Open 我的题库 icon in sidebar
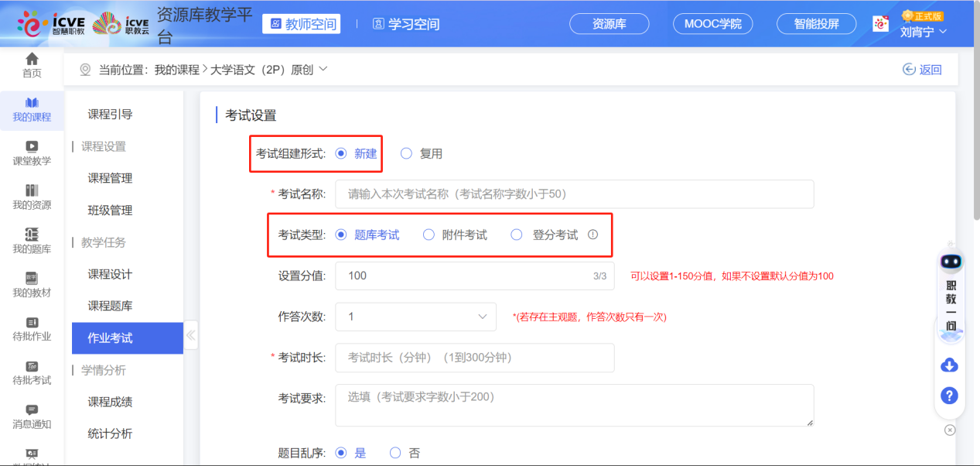Screen dimensions: 980x466 [x=32, y=235]
